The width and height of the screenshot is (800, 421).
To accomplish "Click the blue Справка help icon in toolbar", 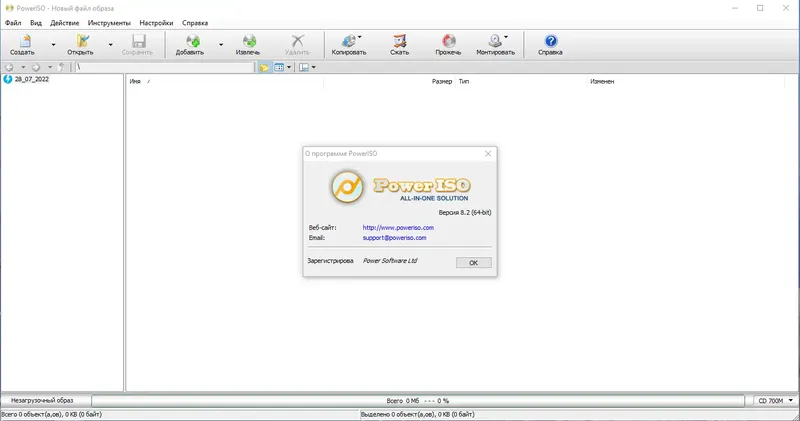I will tap(551, 41).
